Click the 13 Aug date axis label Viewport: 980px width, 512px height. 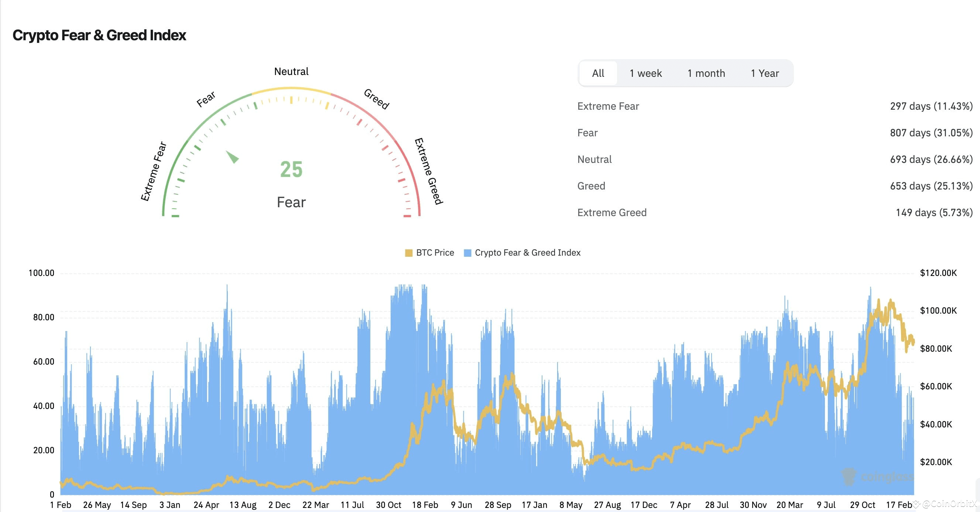[x=243, y=505]
